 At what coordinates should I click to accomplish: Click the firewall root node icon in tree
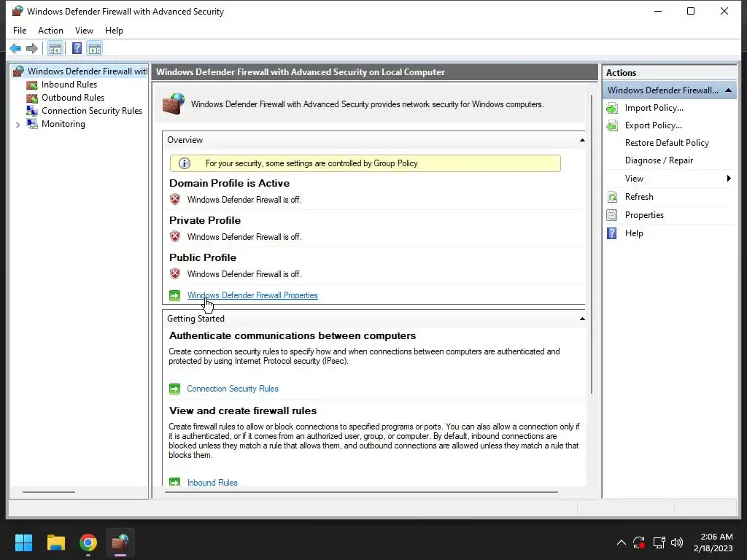[18, 71]
